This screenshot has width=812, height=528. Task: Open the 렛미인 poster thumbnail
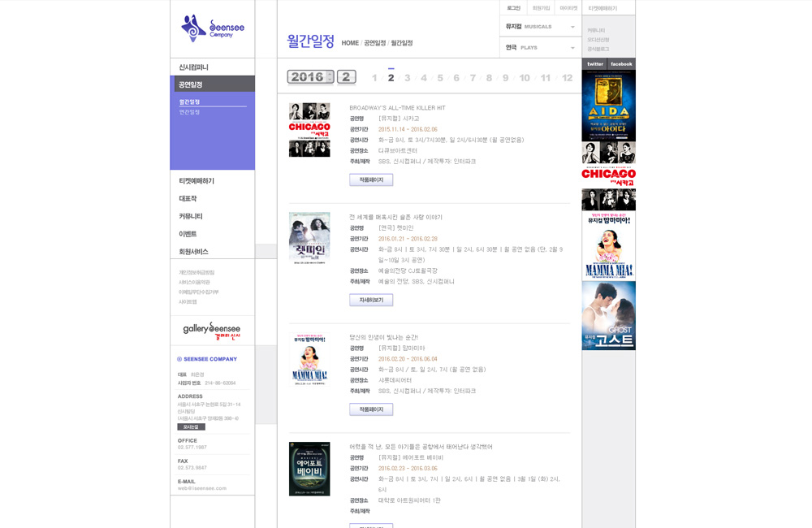(309, 238)
